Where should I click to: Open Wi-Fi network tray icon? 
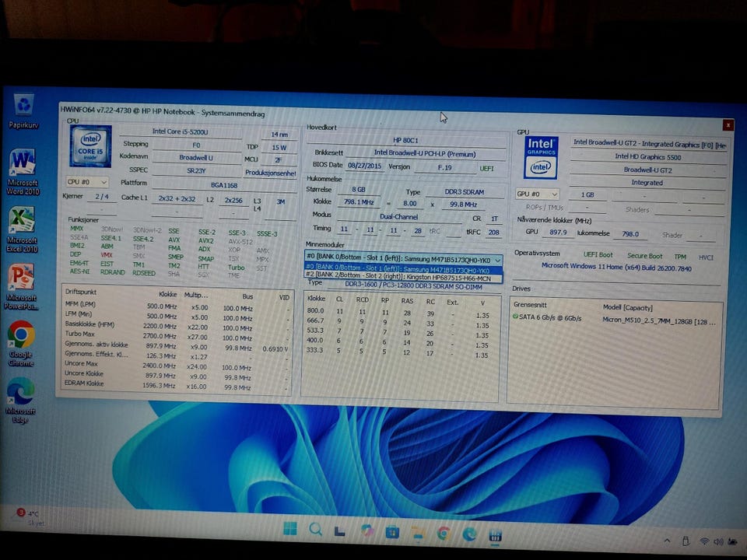click(705, 541)
